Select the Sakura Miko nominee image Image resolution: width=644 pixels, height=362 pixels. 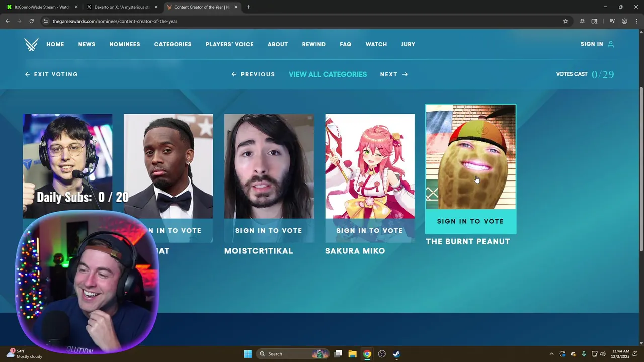[370, 166]
